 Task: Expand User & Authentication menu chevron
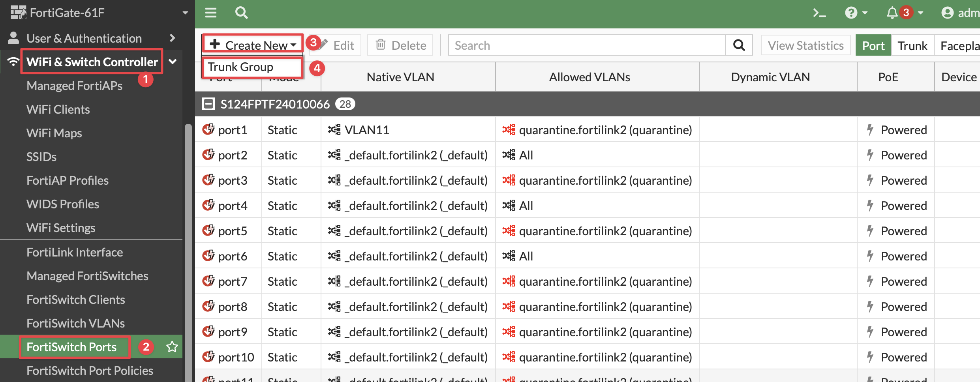pyautogui.click(x=172, y=38)
